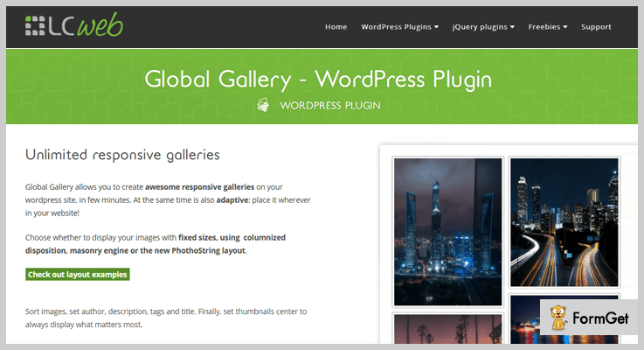The image size is (644, 350).
Task: Open the blue skyscrapers night thumbnail
Action: (447, 232)
